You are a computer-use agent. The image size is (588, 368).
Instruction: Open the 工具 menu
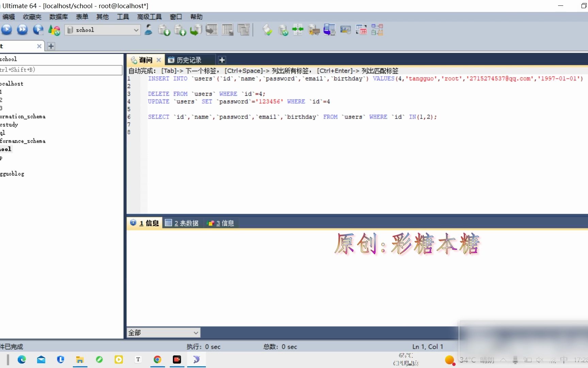coord(123,17)
